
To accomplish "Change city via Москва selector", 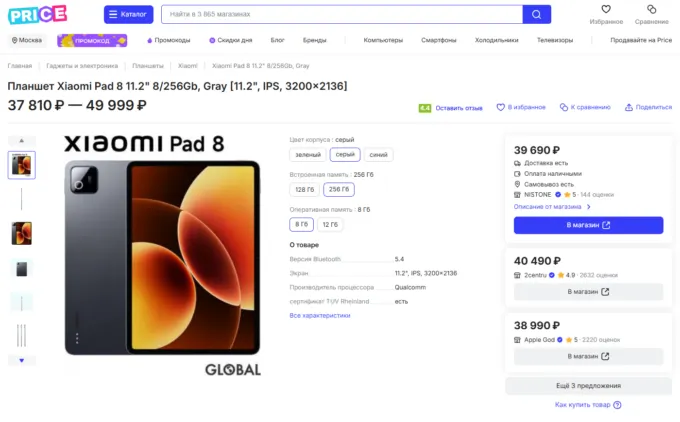I will tap(26, 40).
